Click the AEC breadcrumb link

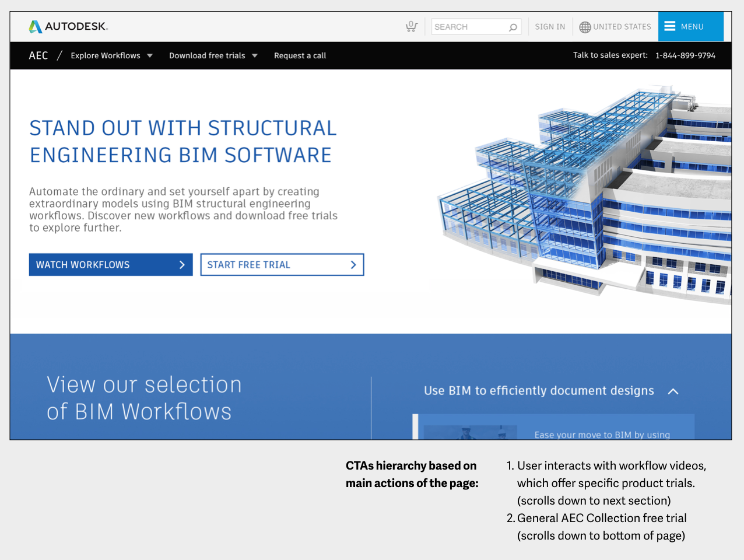click(38, 55)
